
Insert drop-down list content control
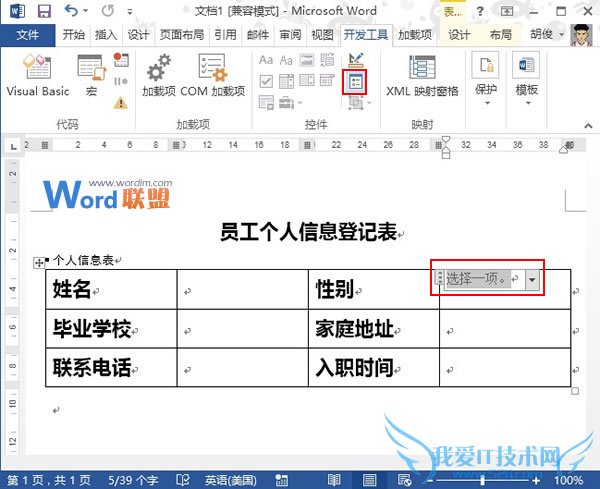click(x=307, y=81)
